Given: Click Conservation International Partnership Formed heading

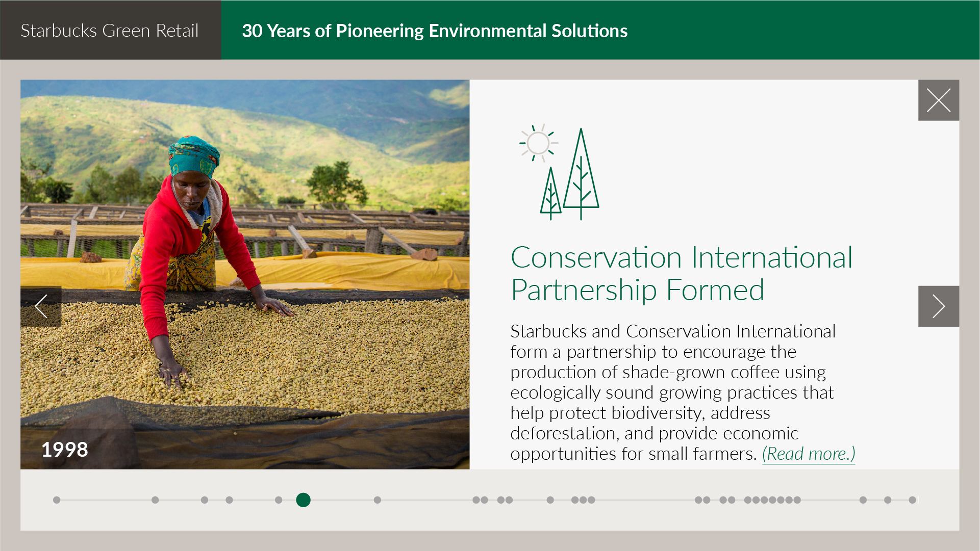Looking at the screenshot, I should pyautogui.click(x=681, y=274).
